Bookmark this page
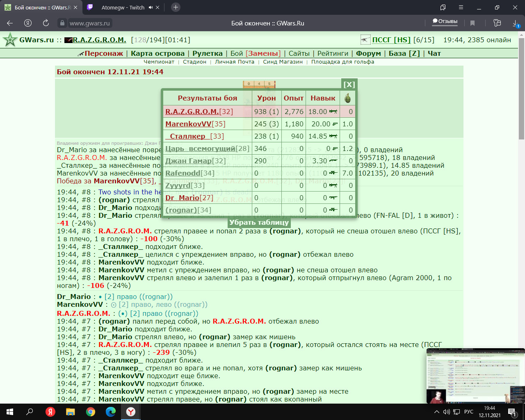Image resolution: width=525 pixels, height=420 pixels. 472,23
